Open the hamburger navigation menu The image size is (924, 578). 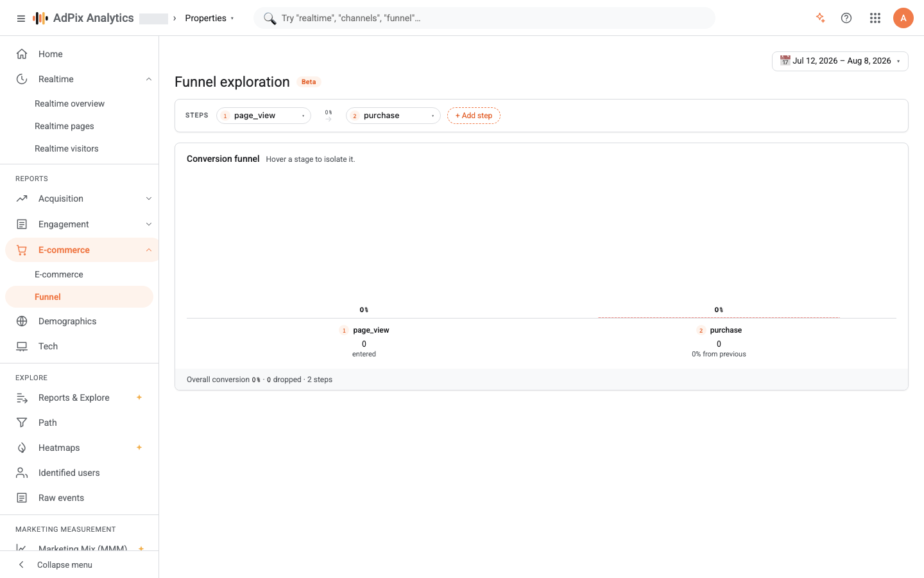[21, 19]
